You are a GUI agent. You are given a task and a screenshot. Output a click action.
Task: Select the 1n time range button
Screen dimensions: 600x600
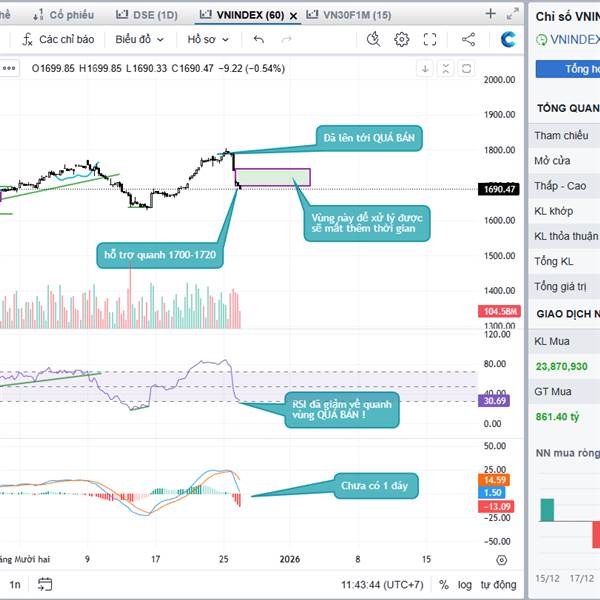tap(15, 584)
